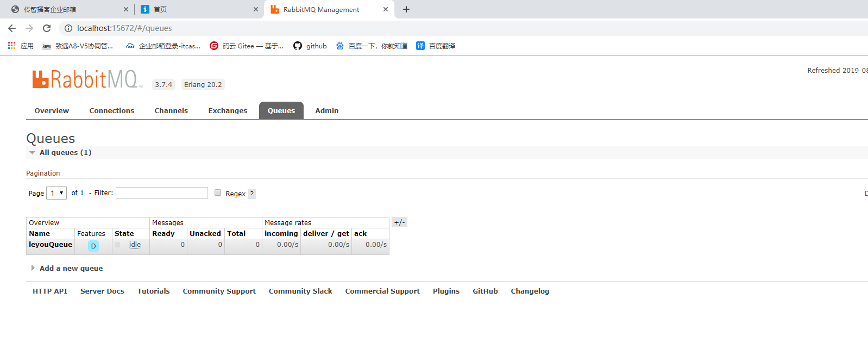Sort queues by the deliver / get header
The image size is (868, 342).
pyautogui.click(x=326, y=233)
